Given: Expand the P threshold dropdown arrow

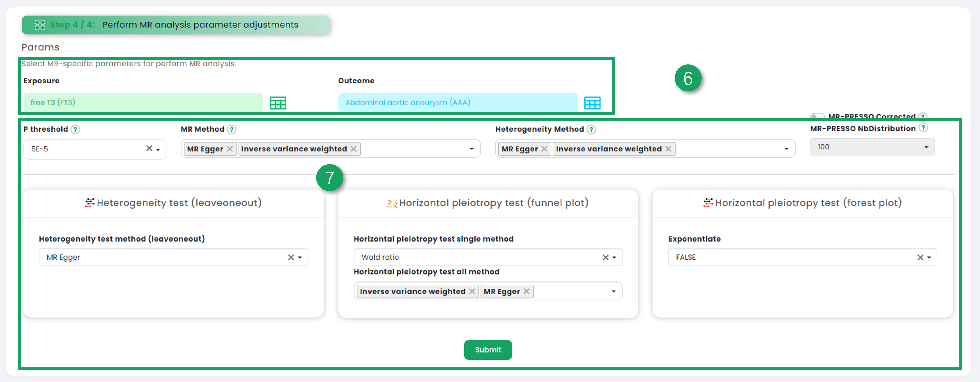Looking at the screenshot, I should click(158, 149).
